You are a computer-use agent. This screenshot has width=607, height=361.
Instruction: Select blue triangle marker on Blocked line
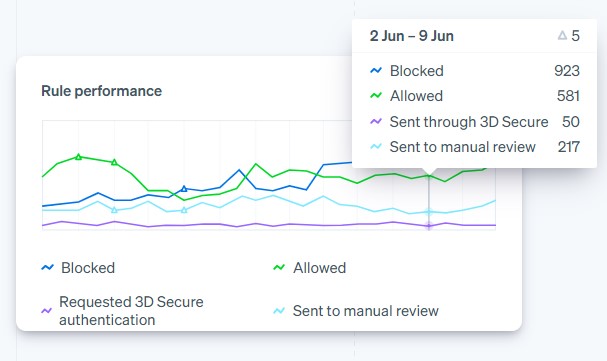coord(184,189)
